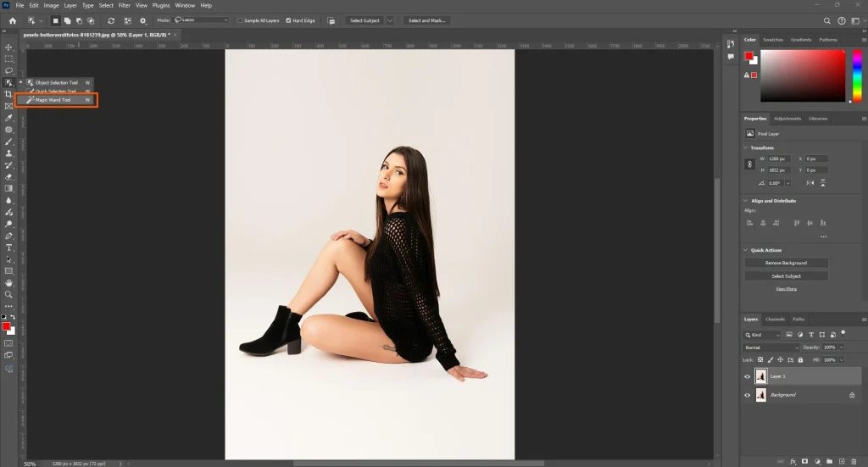Select the Rectangle shape tool
868x467 pixels.
click(x=8, y=271)
